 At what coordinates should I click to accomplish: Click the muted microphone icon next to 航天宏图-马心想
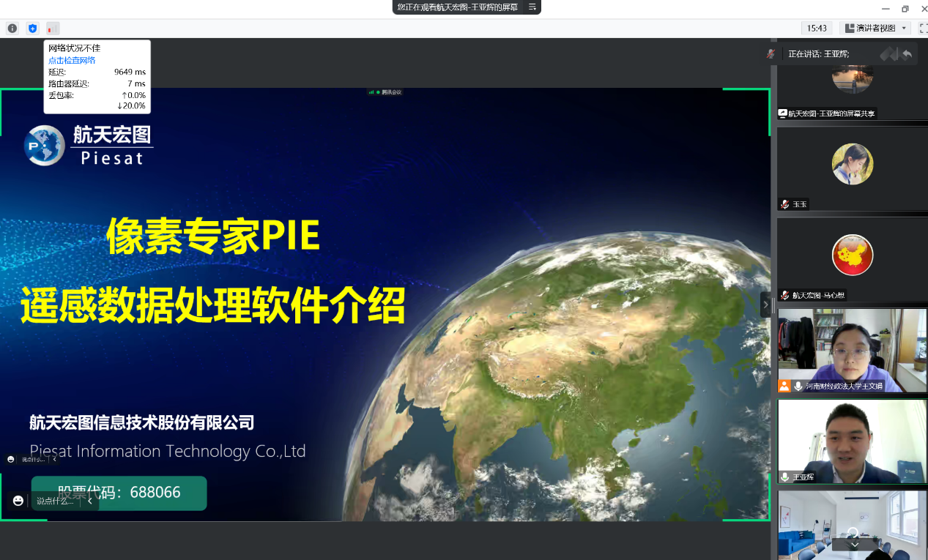pyautogui.click(x=784, y=295)
